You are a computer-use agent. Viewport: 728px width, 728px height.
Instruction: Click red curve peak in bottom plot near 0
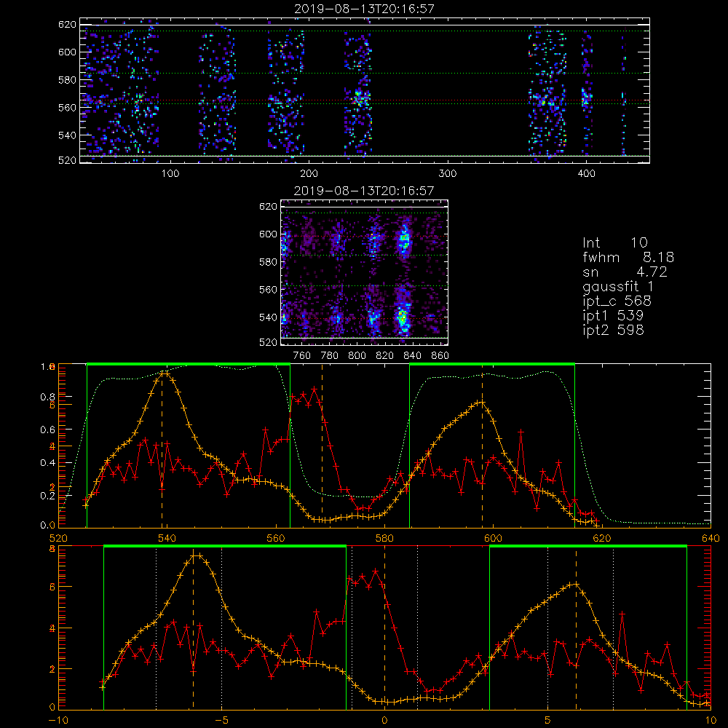(x=375, y=571)
